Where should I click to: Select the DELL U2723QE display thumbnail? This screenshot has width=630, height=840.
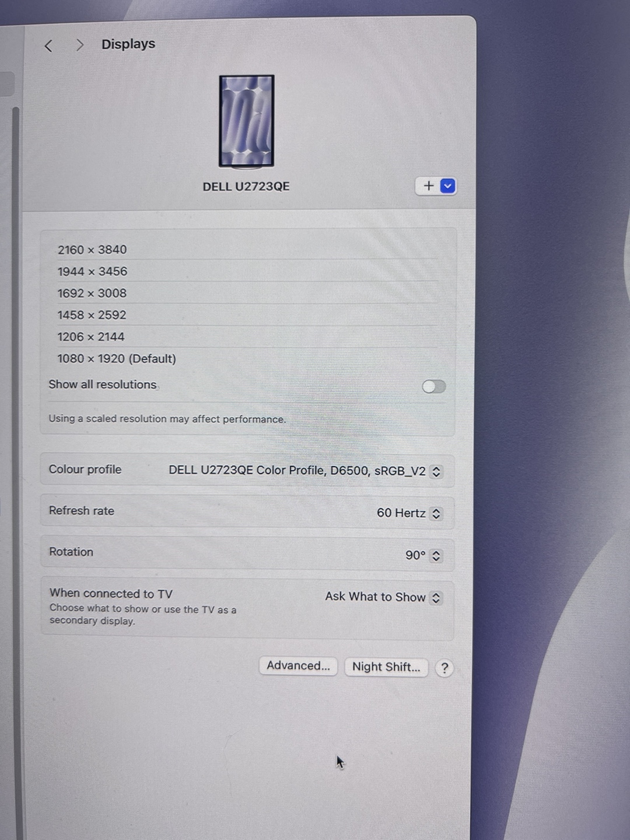tap(247, 121)
